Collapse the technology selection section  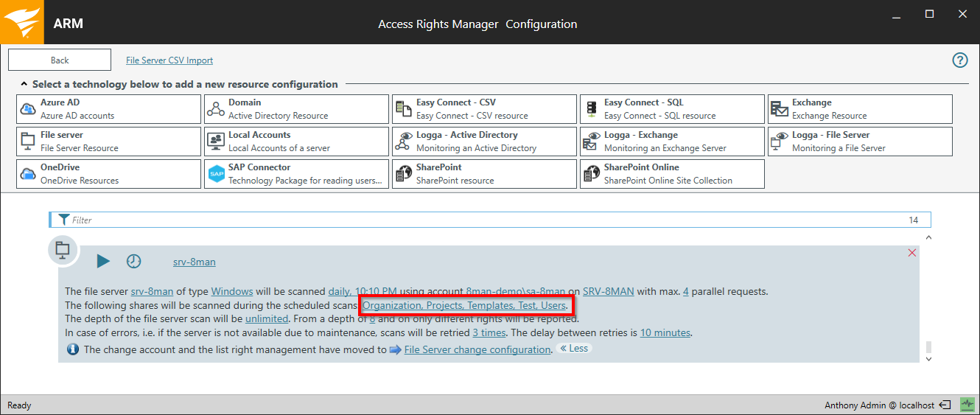pos(24,84)
